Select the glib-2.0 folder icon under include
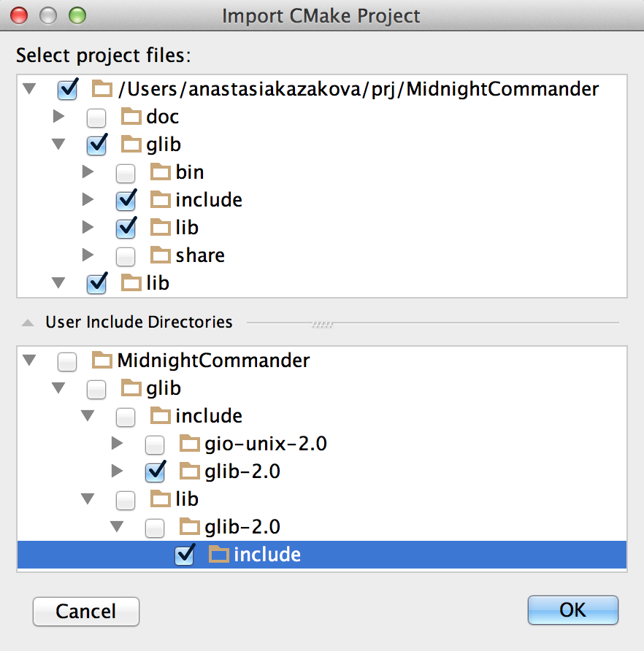644x651 pixels. click(189, 471)
